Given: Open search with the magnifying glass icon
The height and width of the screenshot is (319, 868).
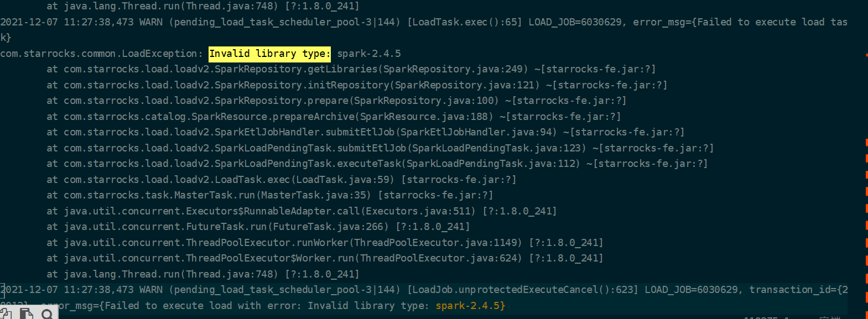Looking at the screenshot, I should pyautogui.click(x=48, y=315).
